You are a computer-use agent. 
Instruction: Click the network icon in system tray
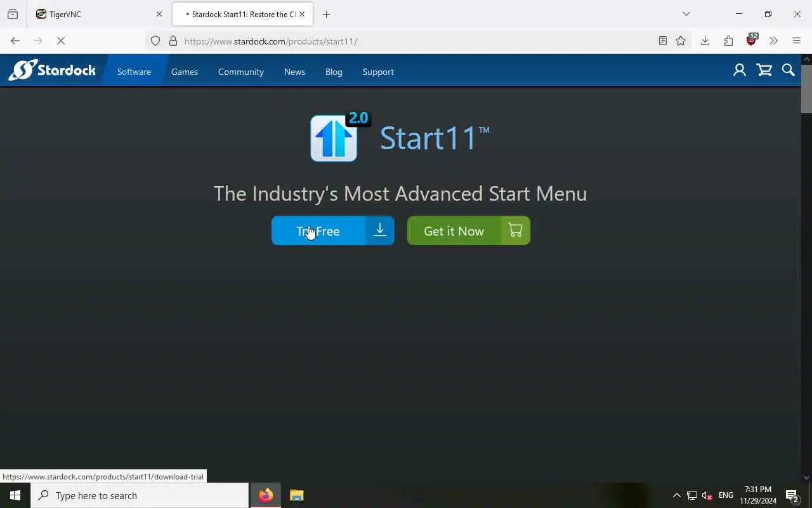(691, 495)
